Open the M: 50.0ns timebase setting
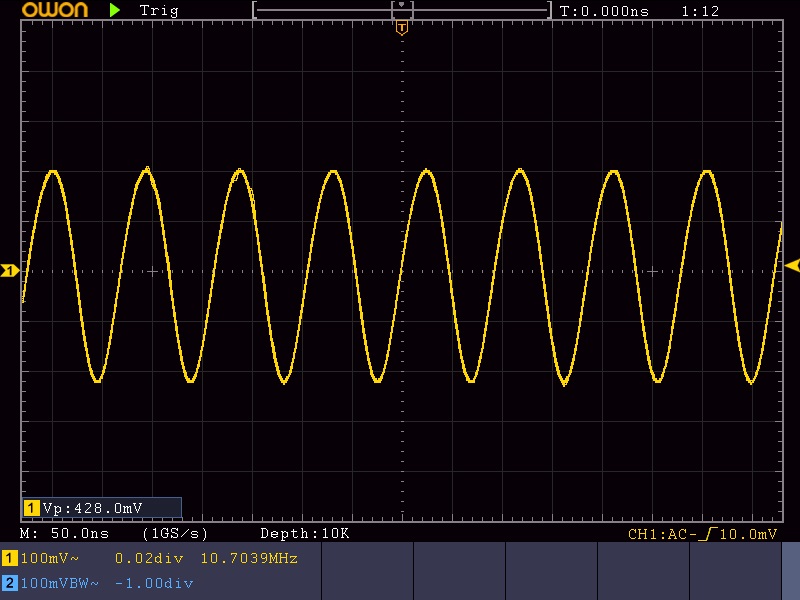800x600 pixels. [64, 534]
